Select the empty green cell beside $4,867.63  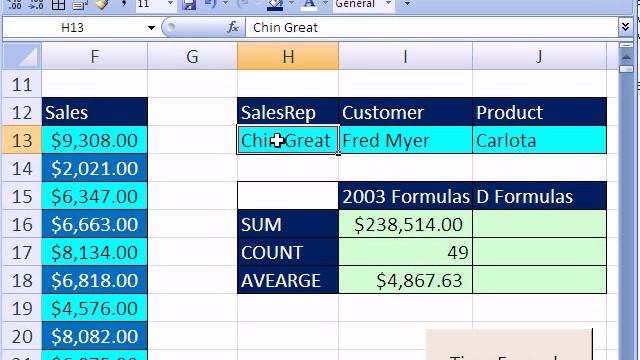click(539, 280)
